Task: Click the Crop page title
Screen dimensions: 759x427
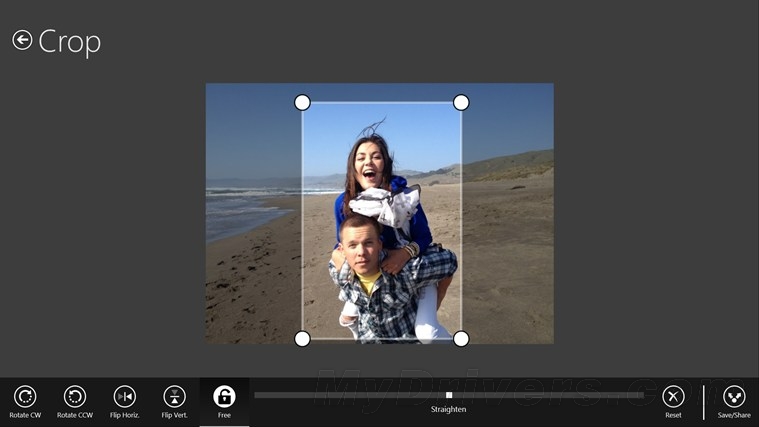Action: click(x=70, y=42)
